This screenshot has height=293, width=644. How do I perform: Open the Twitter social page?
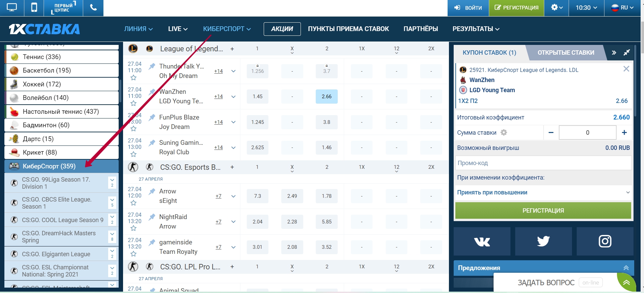point(543,241)
